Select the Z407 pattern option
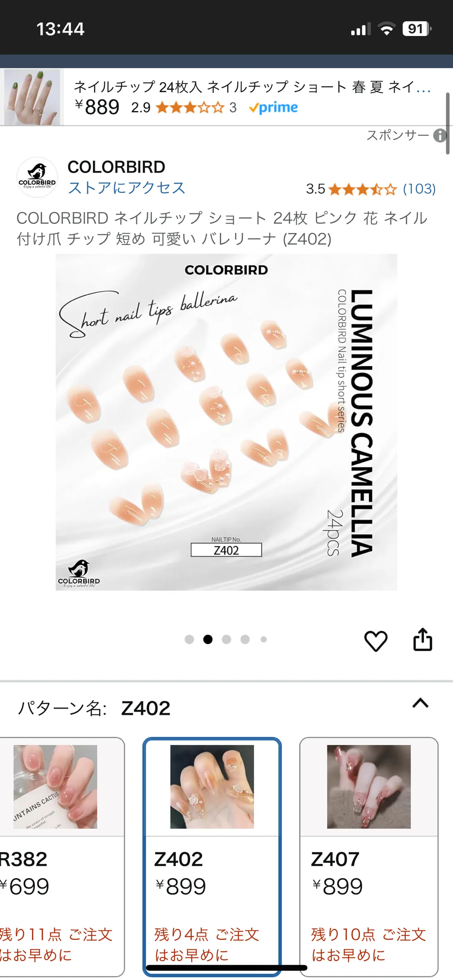This screenshot has height=980, width=453. (x=369, y=856)
